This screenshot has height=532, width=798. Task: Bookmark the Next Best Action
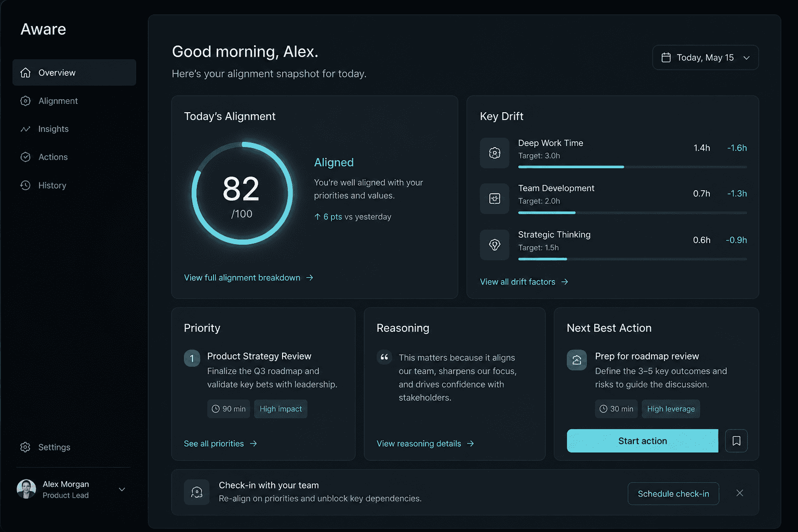[x=736, y=441]
